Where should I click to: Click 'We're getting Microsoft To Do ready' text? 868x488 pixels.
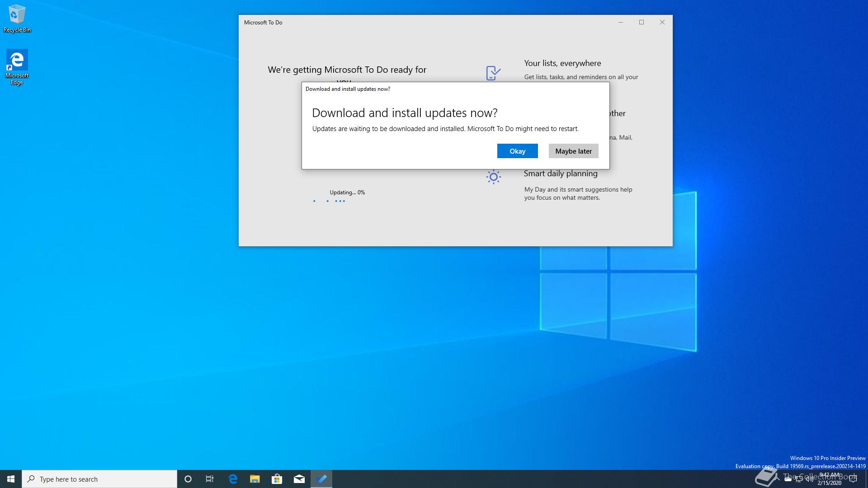(x=347, y=70)
